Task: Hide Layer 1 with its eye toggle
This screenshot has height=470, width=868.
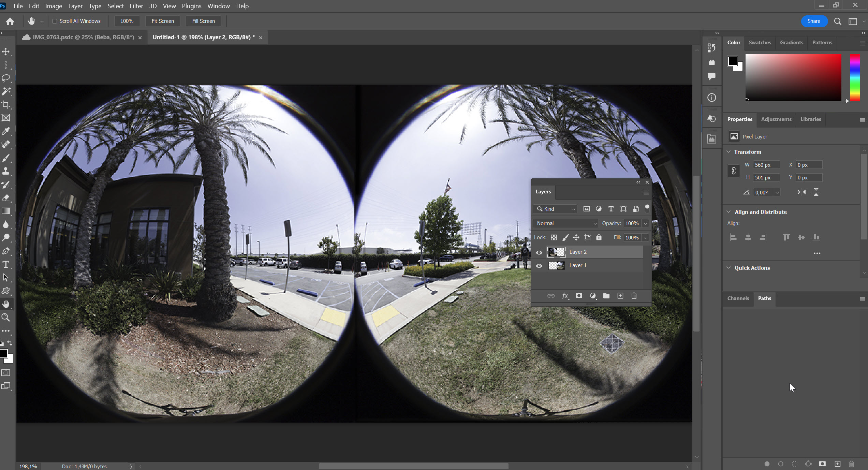Action: pos(539,266)
